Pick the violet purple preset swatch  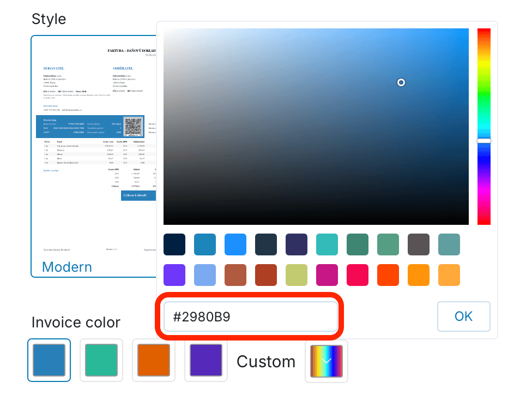pyautogui.click(x=174, y=275)
